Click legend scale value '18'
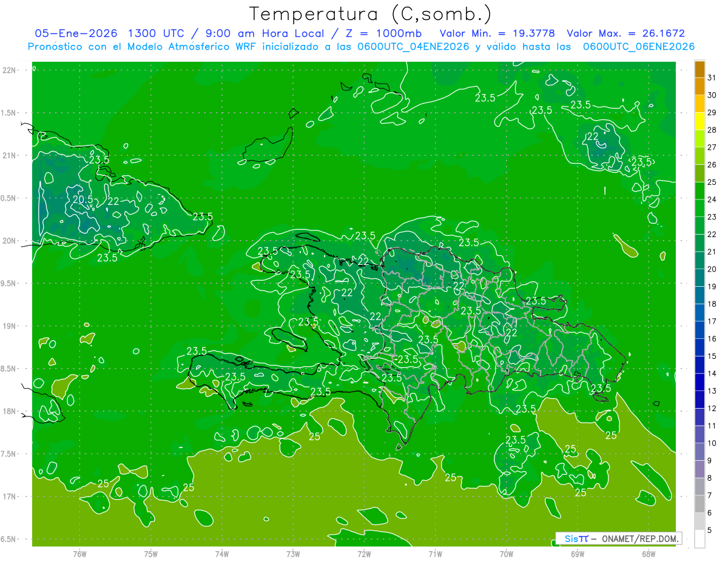The width and height of the screenshot is (728, 562). [x=712, y=304]
